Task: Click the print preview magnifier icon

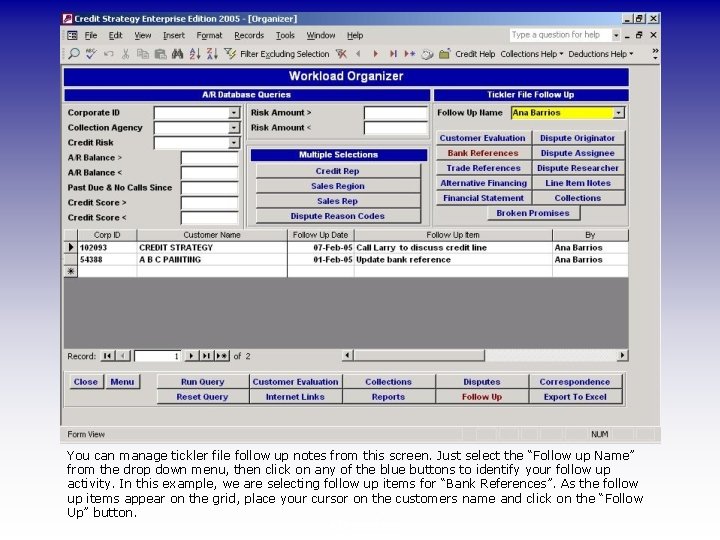Action: [x=73, y=54]
